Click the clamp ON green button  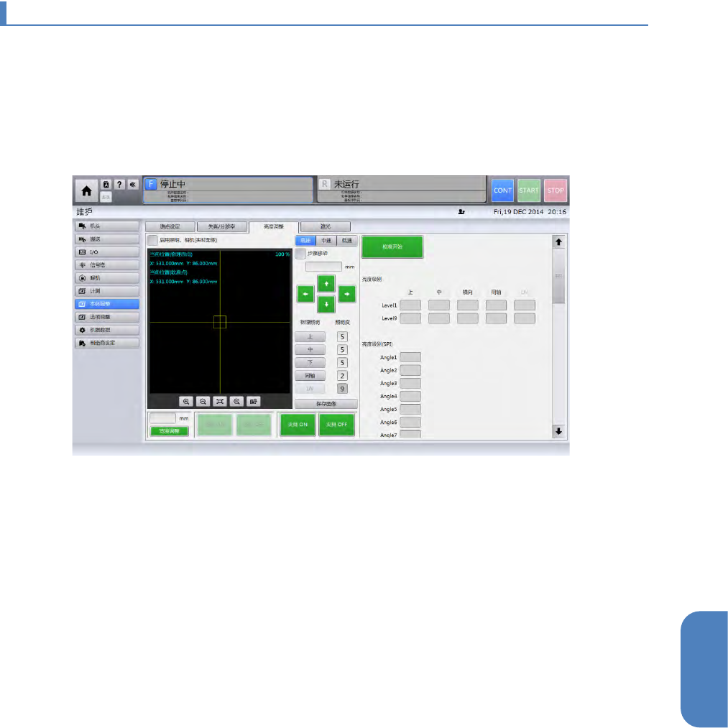pyautogui.click(x=298, y=424)
